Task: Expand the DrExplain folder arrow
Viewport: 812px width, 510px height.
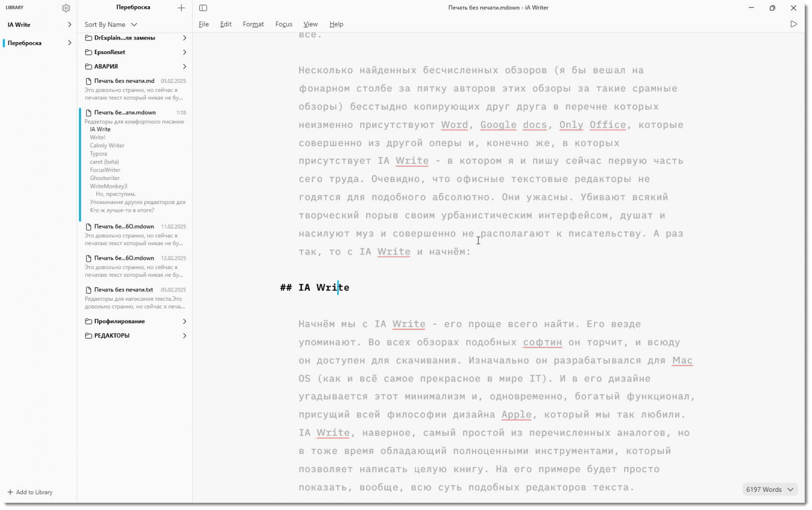Action: click(184, 38)
